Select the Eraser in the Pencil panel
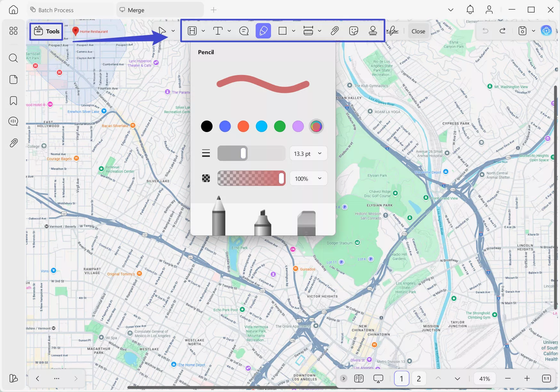The width and height of the screenshot is (560, 392). [306, 218]
